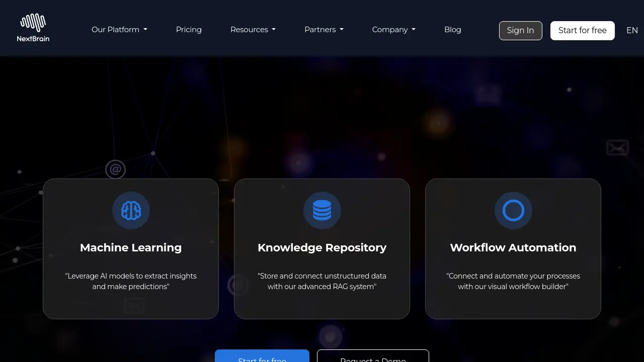The height and width of the screenshot is (362, 644).
Task: Open the Partners dropdown
Action: click(324, 29)
